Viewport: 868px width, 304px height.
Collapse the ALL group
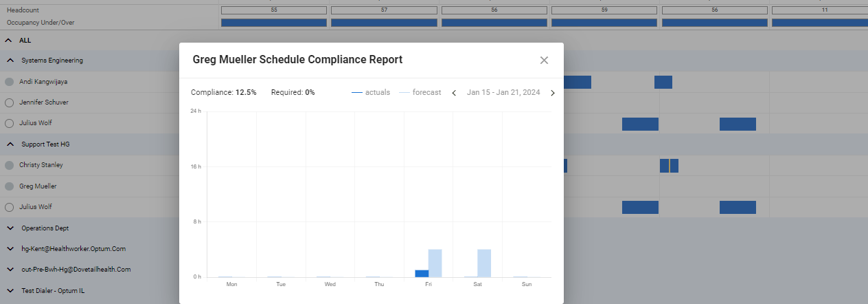click(x=9, y=41)
